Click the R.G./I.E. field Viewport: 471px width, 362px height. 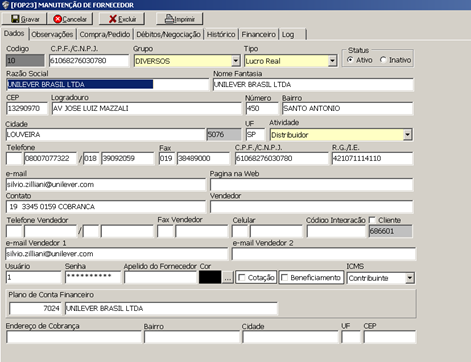click(x=372, y=158)
